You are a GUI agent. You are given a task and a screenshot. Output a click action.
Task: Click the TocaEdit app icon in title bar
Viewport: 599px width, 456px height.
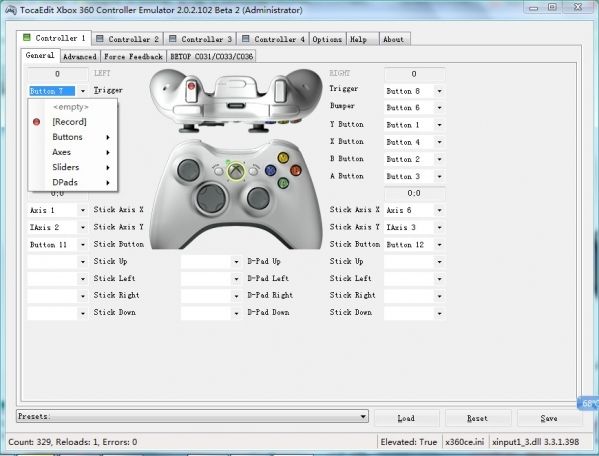pyautogui.click(x=11, y=10)
